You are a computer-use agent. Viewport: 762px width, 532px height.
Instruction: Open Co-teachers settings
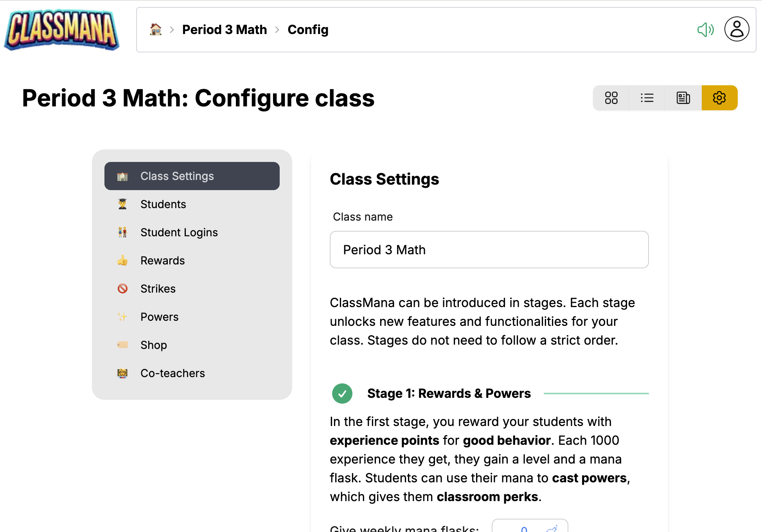coord(173,373)
